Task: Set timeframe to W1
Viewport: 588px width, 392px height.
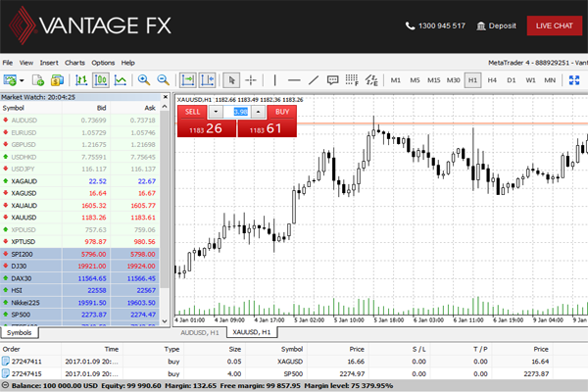Action: pos(530,80)
